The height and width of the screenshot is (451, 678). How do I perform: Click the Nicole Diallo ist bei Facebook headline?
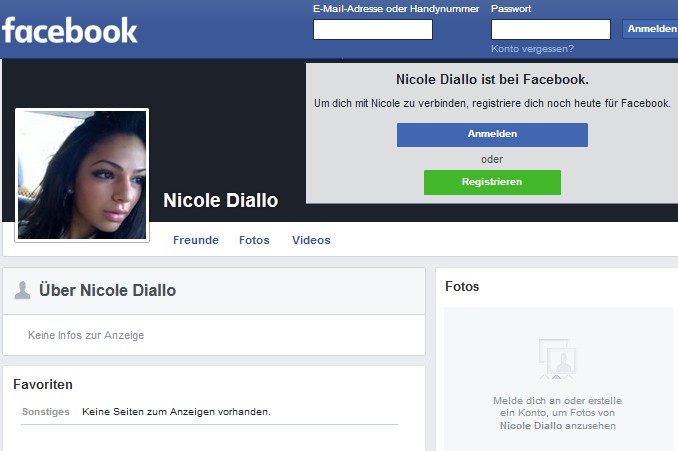tap(493, 80)
